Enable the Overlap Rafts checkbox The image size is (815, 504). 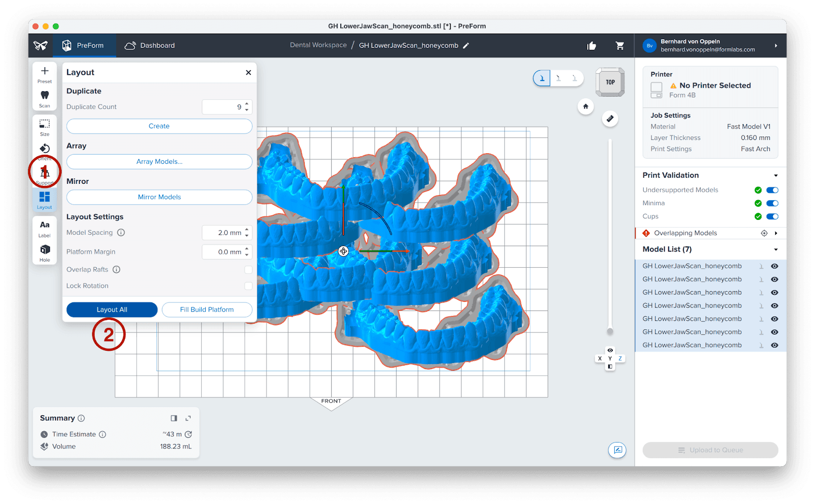(x=248, y=270)
